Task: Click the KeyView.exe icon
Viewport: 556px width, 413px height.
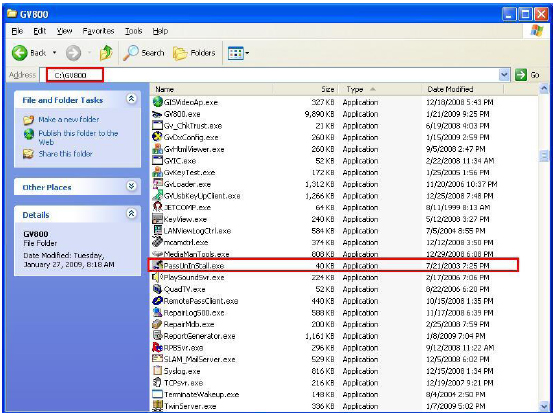Action: click(157, 219)
